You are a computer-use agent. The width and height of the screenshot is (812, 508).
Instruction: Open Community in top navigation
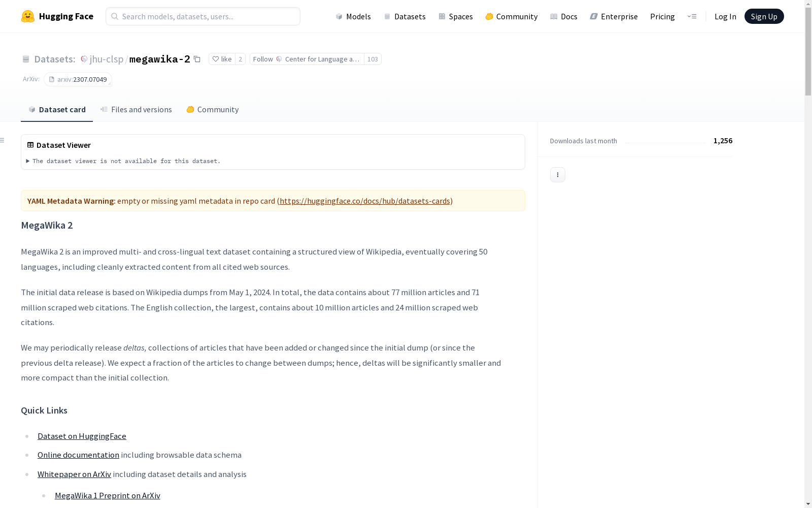tap(512, 16)
